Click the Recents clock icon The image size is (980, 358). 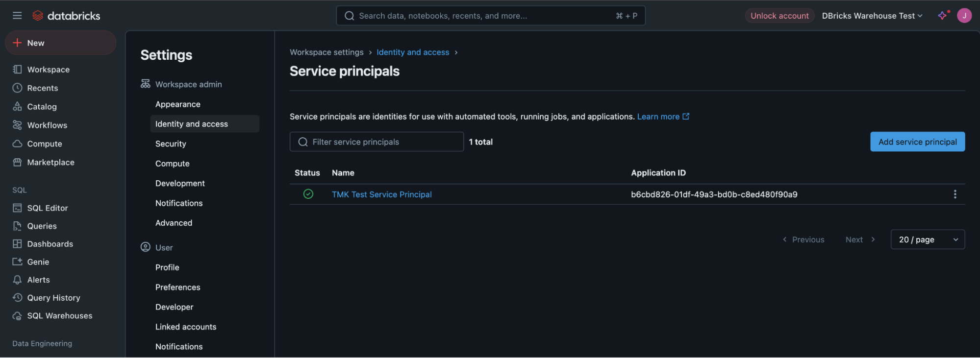[17, 88]
